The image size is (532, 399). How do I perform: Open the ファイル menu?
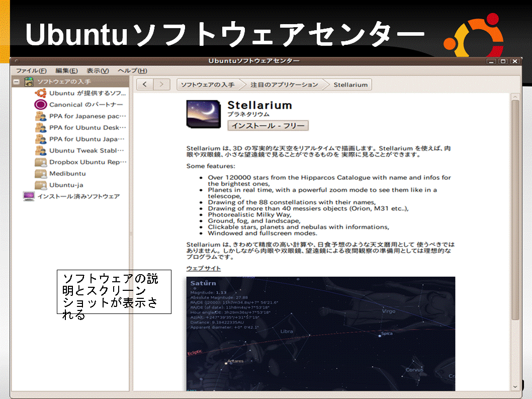(x=31, y=71)
